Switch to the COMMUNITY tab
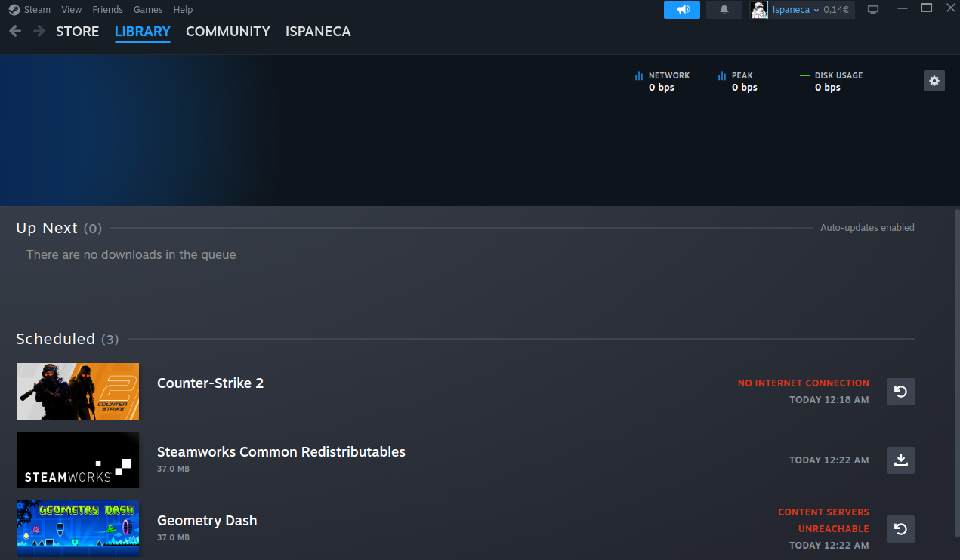960x560 pixels. [x=228, y=32]
